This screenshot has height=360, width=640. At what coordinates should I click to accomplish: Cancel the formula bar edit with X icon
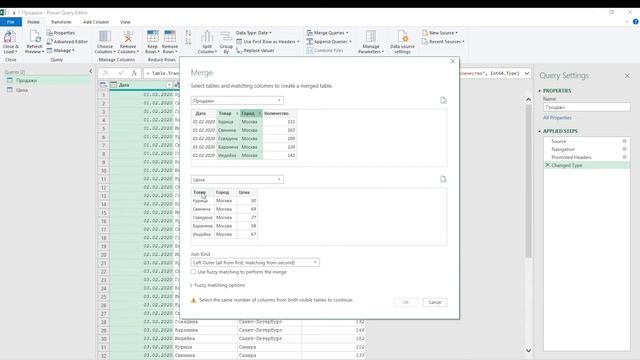click(x=106, y=73)
